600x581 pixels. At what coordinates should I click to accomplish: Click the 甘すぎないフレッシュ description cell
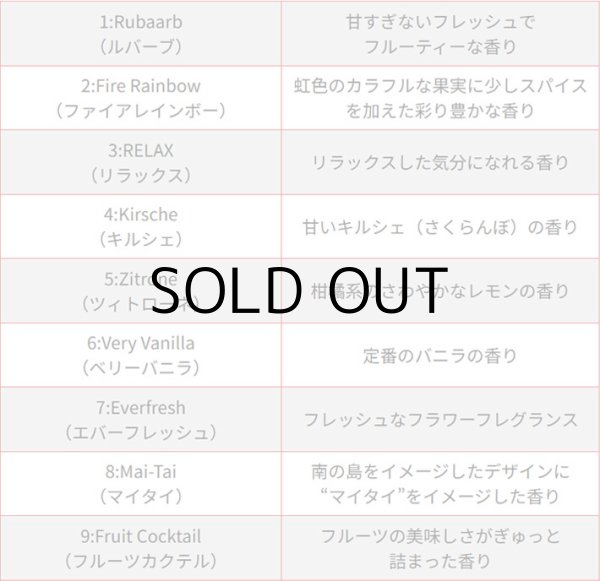(440, 33)
